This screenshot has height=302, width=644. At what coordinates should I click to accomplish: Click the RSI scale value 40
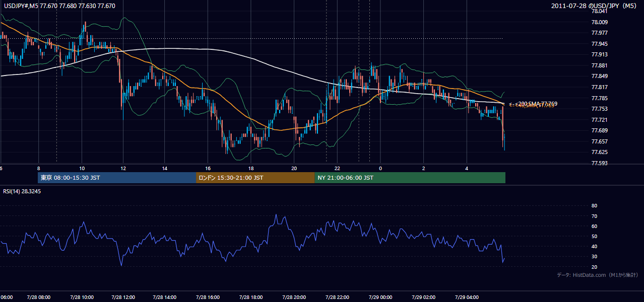[594, 247]
